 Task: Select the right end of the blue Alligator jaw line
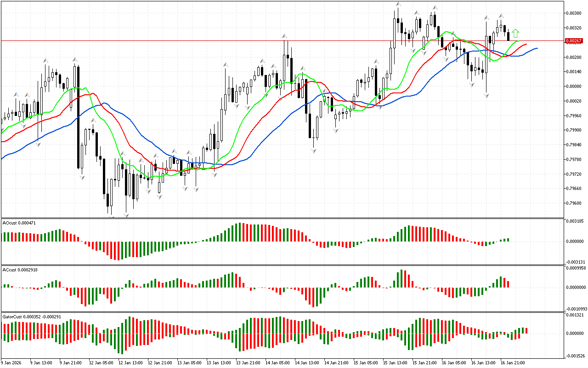pyautogui.click(x=537, y=48)
